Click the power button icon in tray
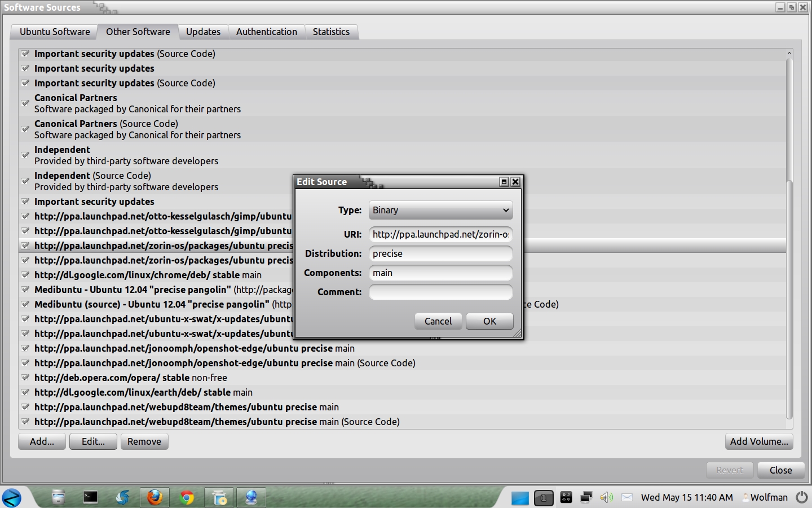 [x=801, y=497]
